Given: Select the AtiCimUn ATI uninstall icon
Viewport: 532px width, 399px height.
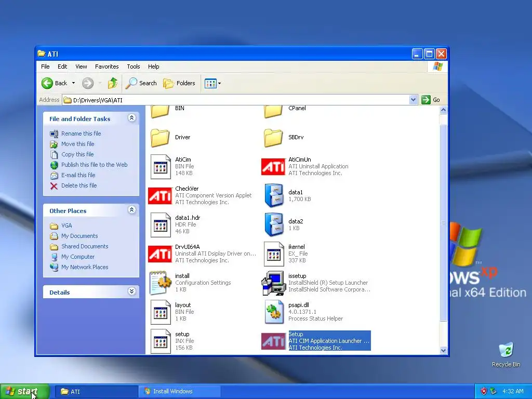Looking at the screenshot, I should point(273,167).
